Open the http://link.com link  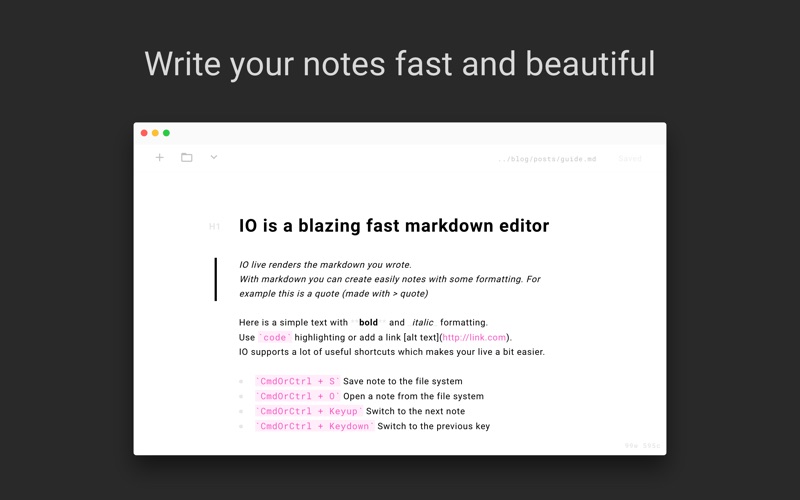tap(474, 337)
